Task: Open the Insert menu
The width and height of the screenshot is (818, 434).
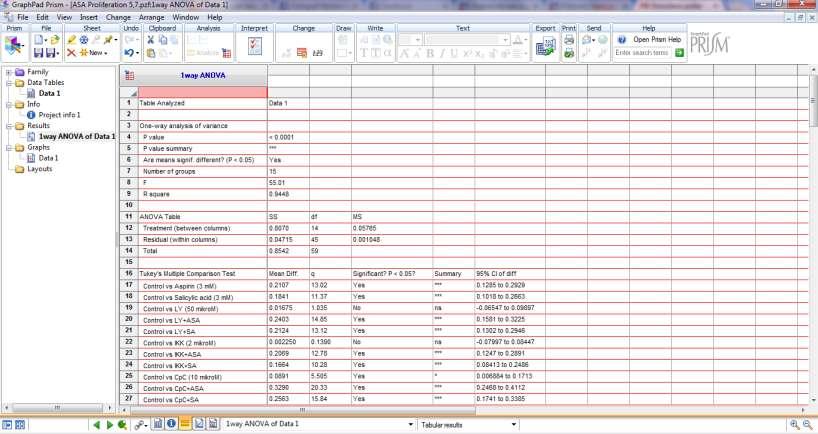Action: click(x=89, y=17)
